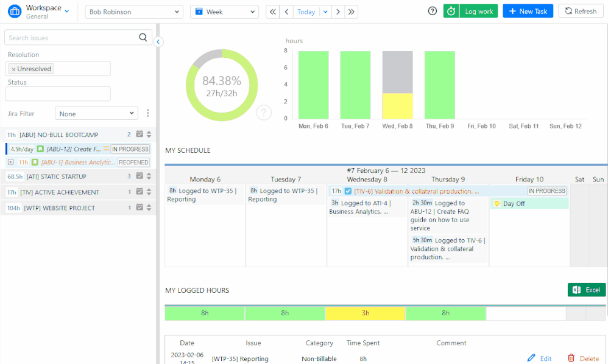The width and height of the screenshot is (608, 364).
Task: Click the search magnifier icon
Action: 143,37
